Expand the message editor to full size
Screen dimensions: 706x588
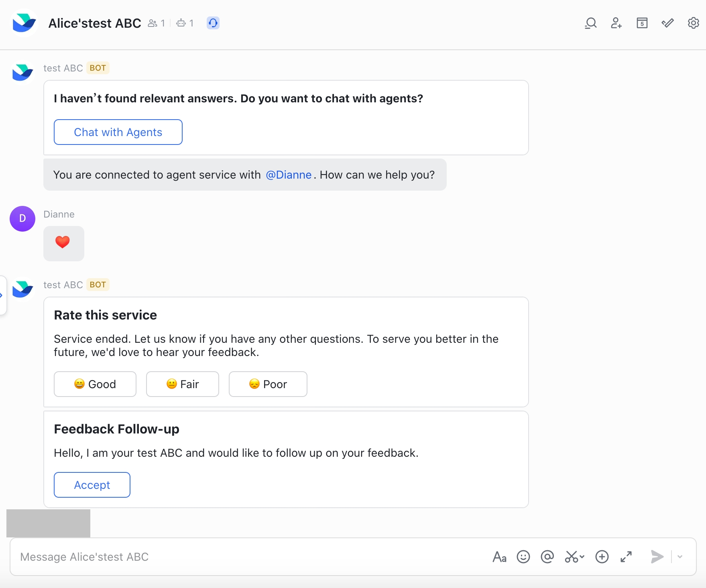coord(626,557)
